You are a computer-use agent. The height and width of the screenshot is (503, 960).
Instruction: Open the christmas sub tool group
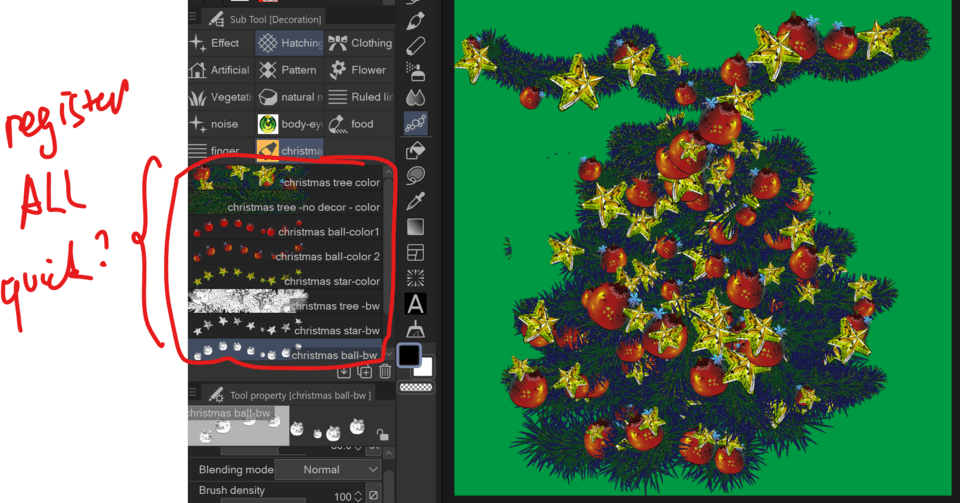click(289, 150)
